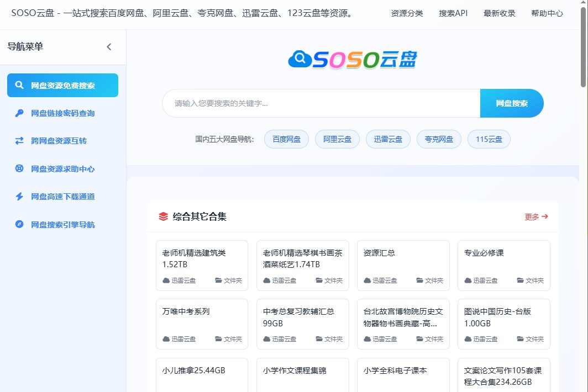Screen dimensions: 588x392
Task: Collapse the 导航菜单 sidebar with the chevron
Action: (109, 47)
